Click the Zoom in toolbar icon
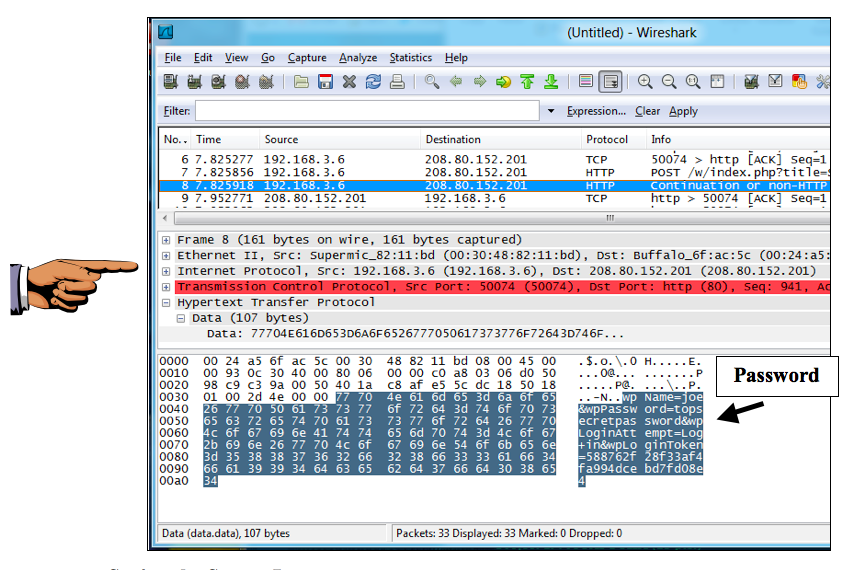The image size is (861, 570). pos(645,82)
